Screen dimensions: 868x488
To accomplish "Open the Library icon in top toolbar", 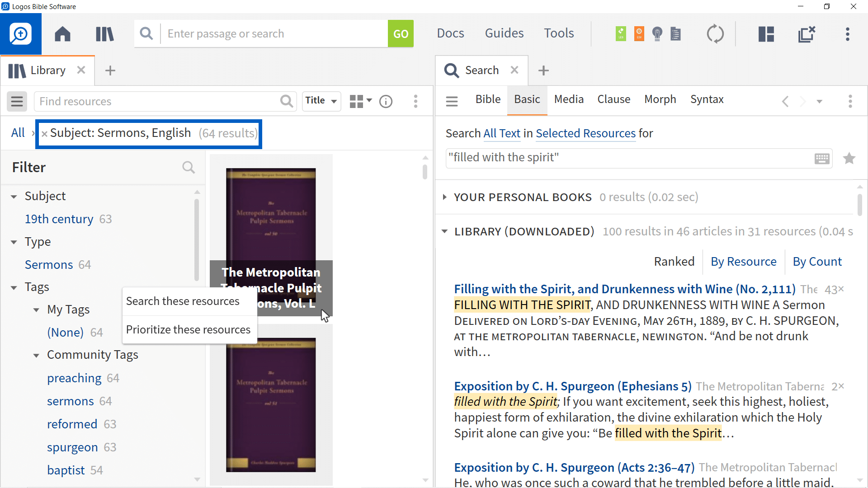I will (104, 34).
